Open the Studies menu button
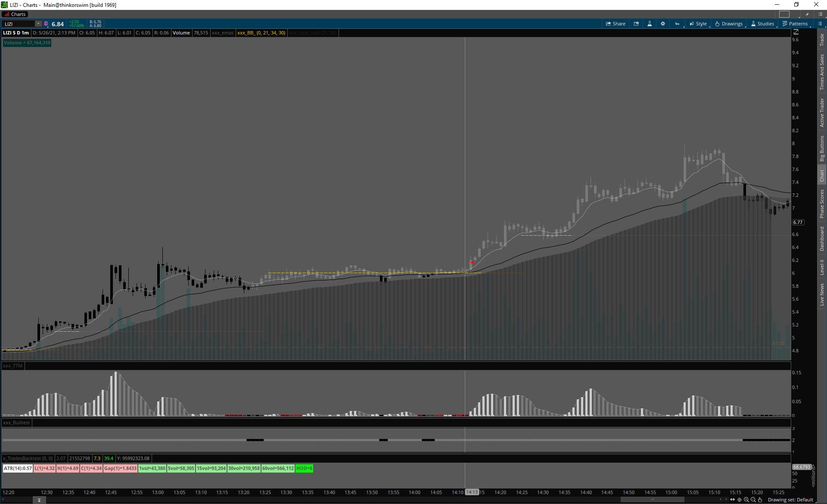Image resolution: width=827 pixels, height=504 pixels. 762,24
